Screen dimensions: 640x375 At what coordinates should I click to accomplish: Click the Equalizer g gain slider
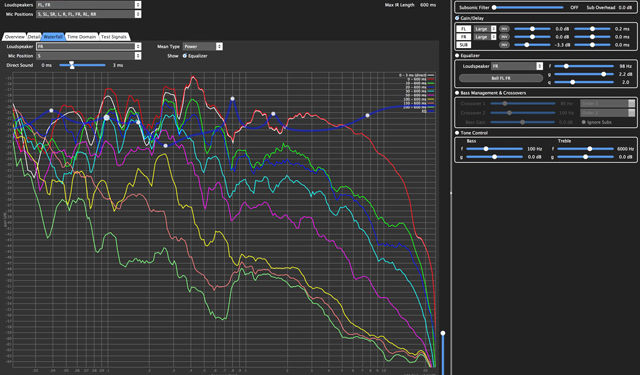(584, 74)
